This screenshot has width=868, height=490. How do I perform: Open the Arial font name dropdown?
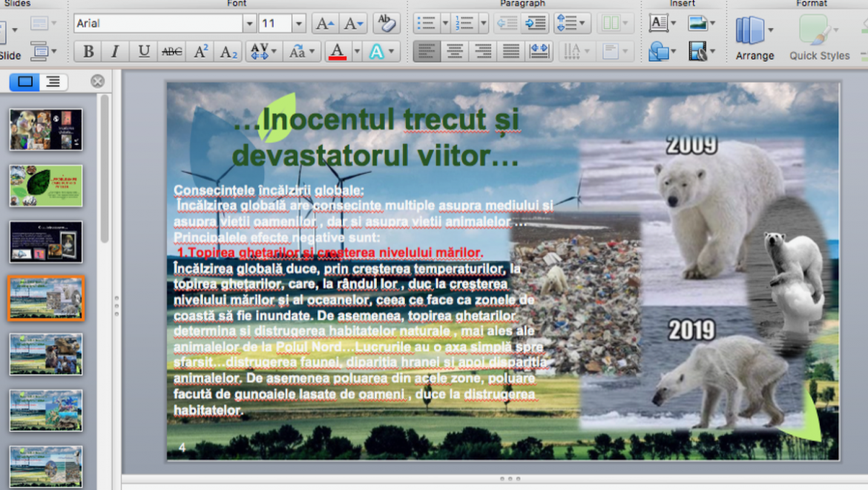pos(250,23)
